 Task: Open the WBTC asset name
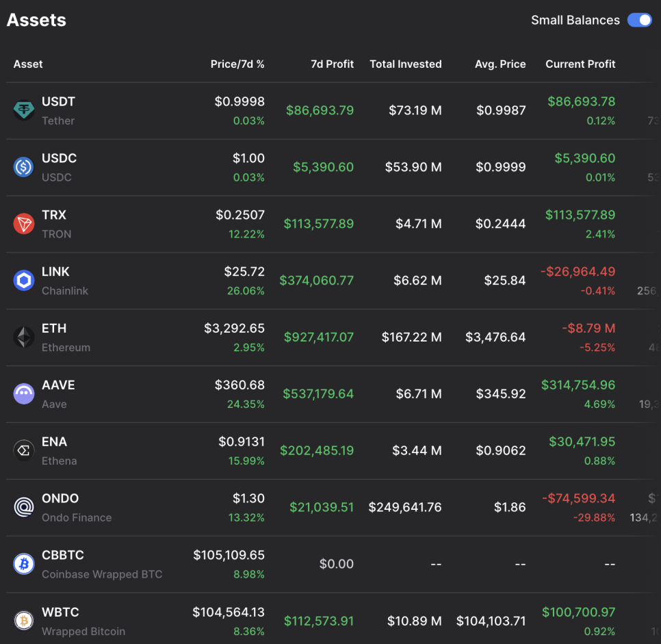60,612
